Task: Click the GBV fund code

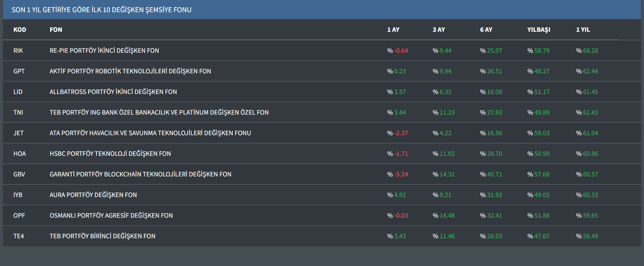Action: click(x=19, y=174)
